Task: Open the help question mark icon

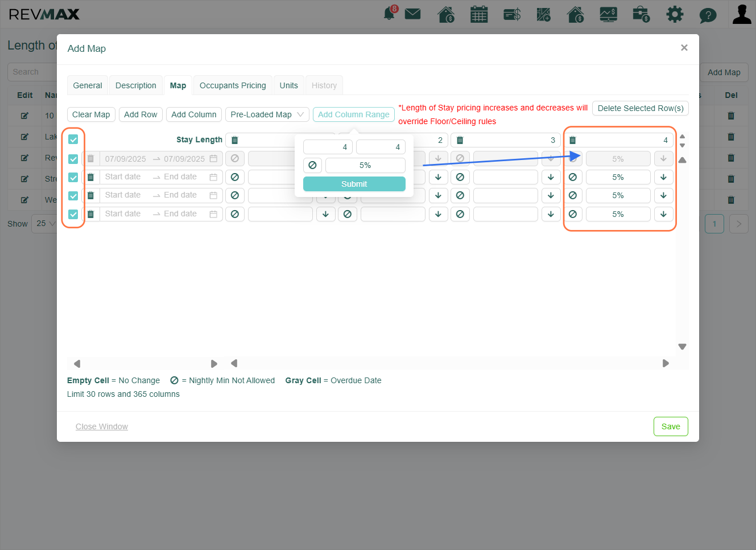Action: click(708, 15)
